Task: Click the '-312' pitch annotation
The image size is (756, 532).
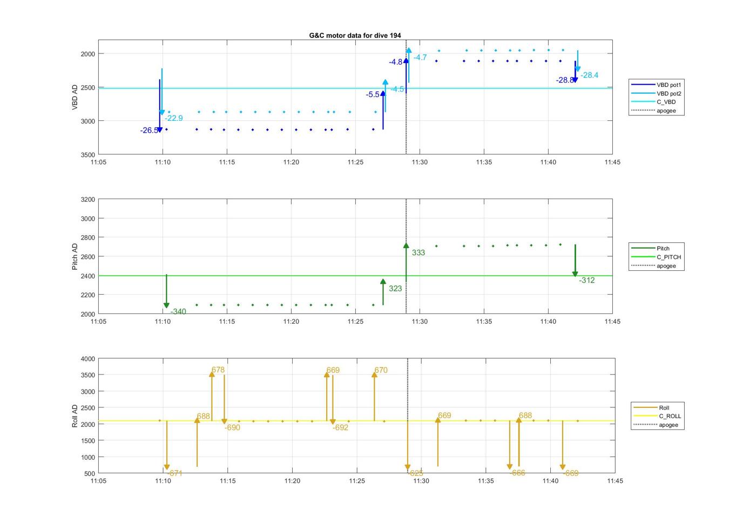Action: [x=587, y=280]
